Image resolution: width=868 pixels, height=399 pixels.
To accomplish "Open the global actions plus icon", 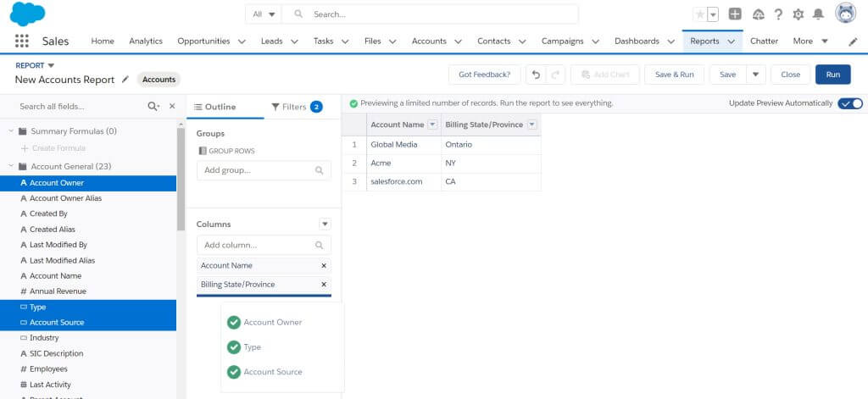I will pos(735,14).
